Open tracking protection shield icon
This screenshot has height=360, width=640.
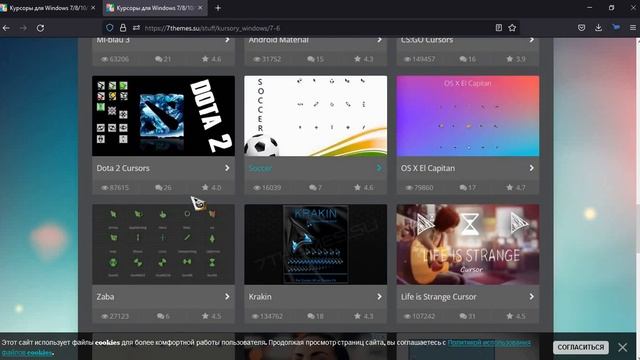point(110,28)
